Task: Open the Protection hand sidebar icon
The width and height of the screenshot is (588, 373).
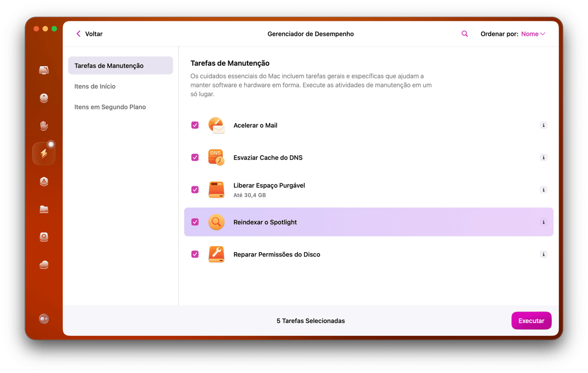Action: point(44,126)
